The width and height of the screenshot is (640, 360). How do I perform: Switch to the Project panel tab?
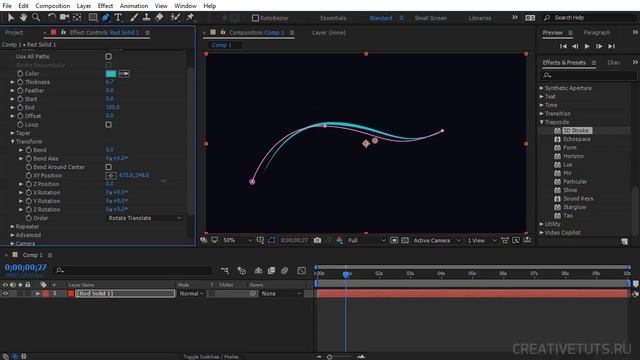tap(14, 32)
